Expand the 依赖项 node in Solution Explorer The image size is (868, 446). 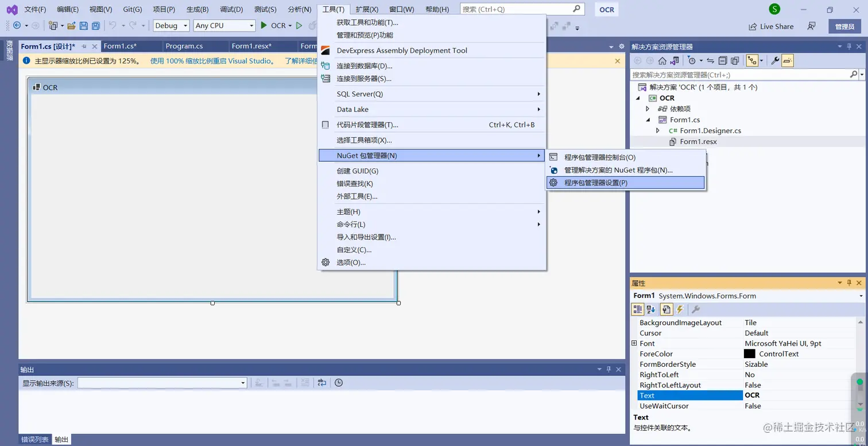pyautogui.click(x=648, y=109)
